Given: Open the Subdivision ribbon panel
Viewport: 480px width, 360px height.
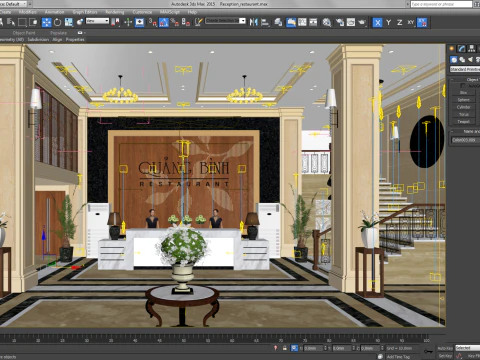Looking at the screenshot, I should click(x=38, y=39).
